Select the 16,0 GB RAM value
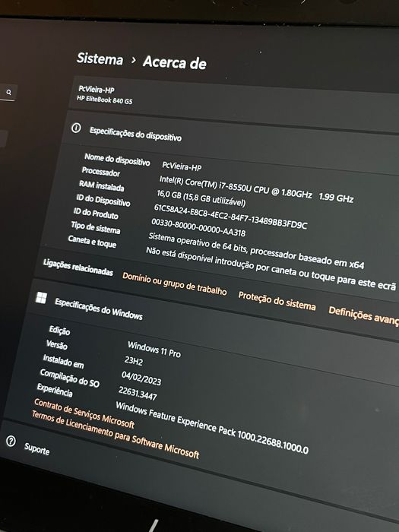The width and height of the screenshot is (399, 532). pos(201,198)
